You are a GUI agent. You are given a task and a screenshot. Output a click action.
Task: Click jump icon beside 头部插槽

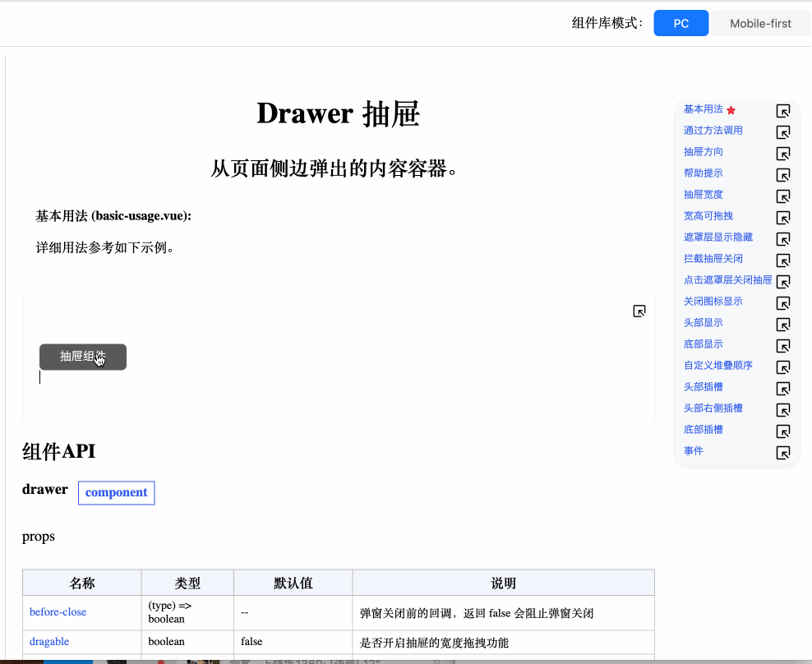[783, 389]
